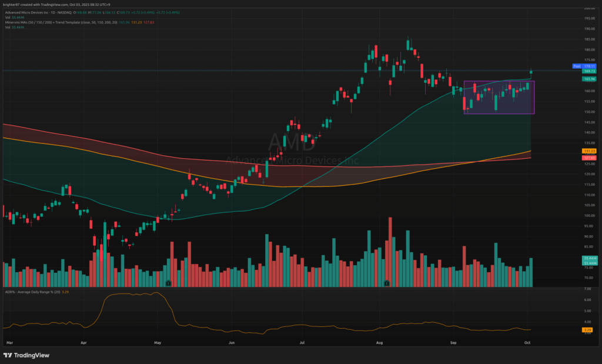
Task: Click the 169.73 last price label
Action: pyautogui.click(x=590, y=71)
